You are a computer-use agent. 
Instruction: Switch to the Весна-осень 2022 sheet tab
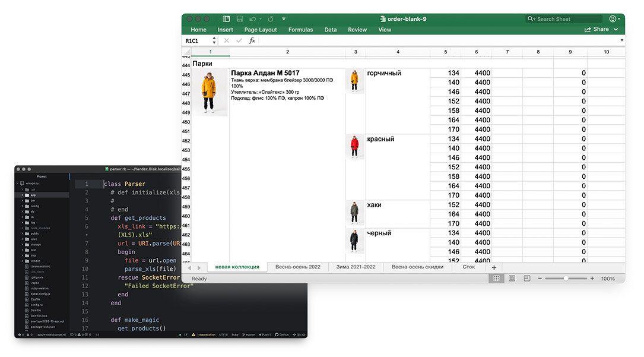tap(298, 267)
